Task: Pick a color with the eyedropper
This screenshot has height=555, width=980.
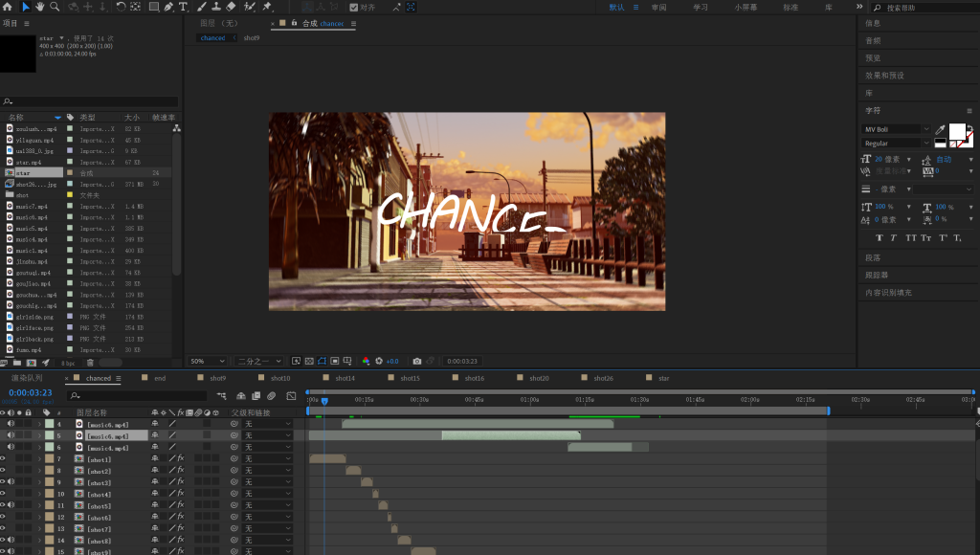Action: (940, 129)
